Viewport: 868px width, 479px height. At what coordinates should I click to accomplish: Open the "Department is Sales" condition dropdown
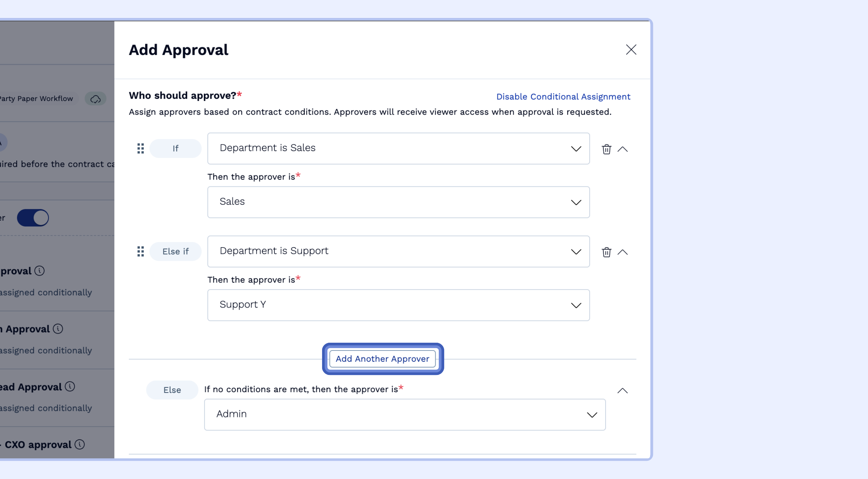576,149
